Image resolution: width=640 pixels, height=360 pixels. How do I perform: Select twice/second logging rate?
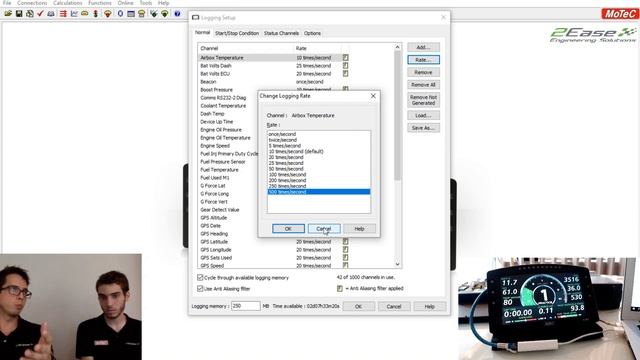pos(319,140)
